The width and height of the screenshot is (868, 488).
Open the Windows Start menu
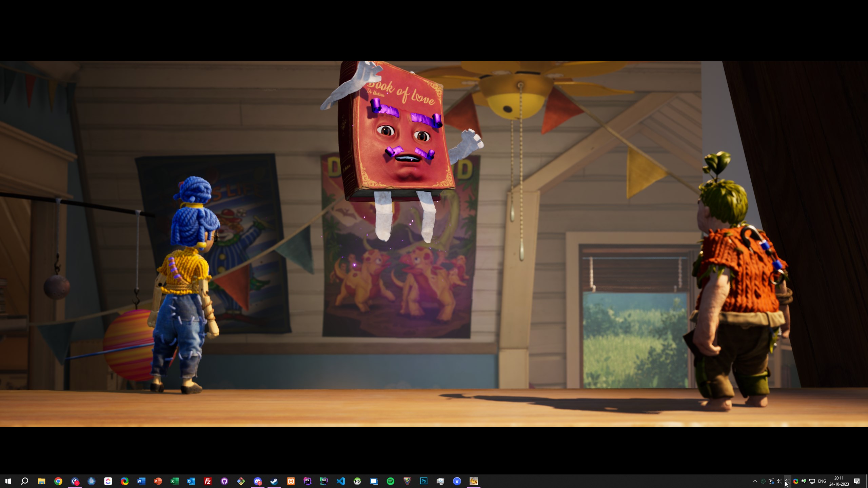8,481
